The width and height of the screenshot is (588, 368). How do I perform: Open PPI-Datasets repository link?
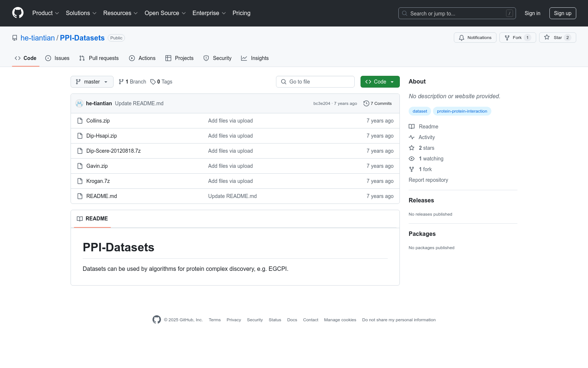82,38
